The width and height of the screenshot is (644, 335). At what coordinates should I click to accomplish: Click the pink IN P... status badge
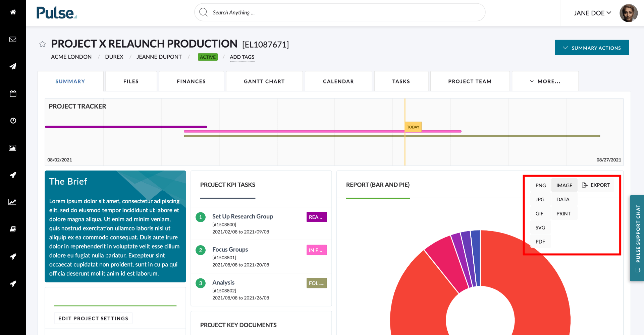click(x=317, y=250)
